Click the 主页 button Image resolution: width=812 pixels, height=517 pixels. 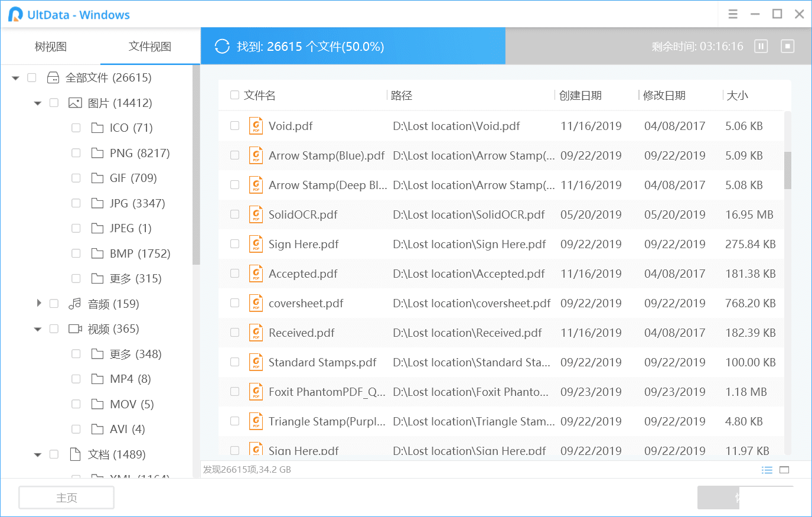pyautogui.click(x=66, y=498)
